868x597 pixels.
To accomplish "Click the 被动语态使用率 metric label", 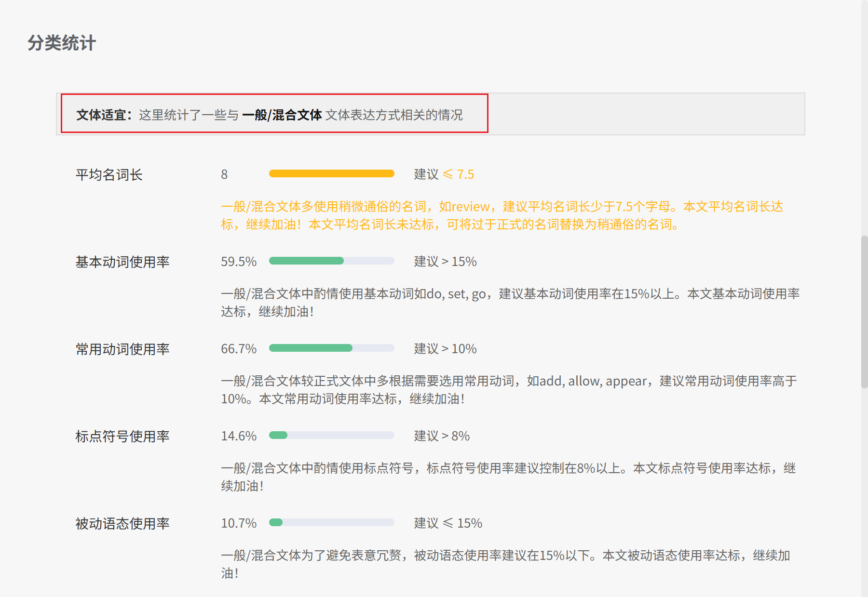I will pyautogui.click(x=122, y=523).
